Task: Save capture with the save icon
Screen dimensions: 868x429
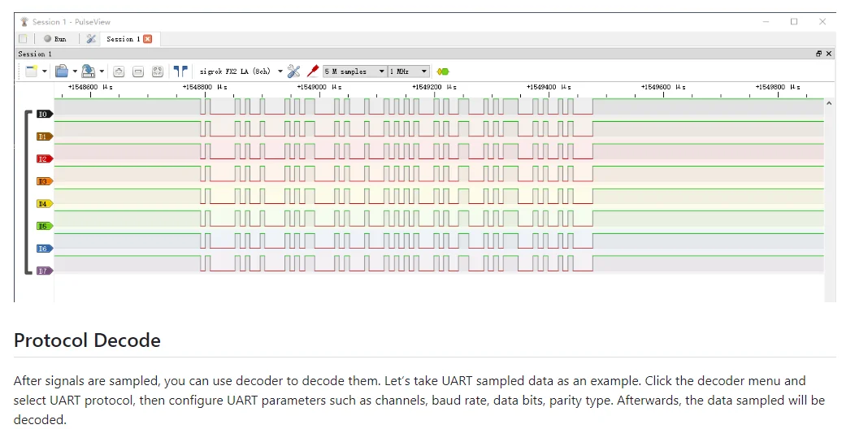Action: point(88,71)
